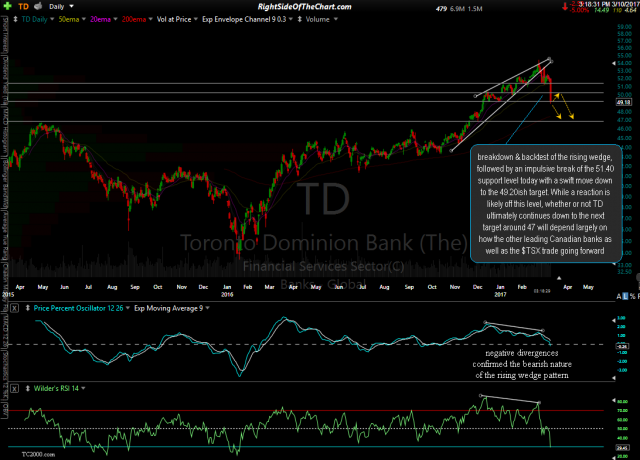Click the red down arrow price change icon

(565, 6)
